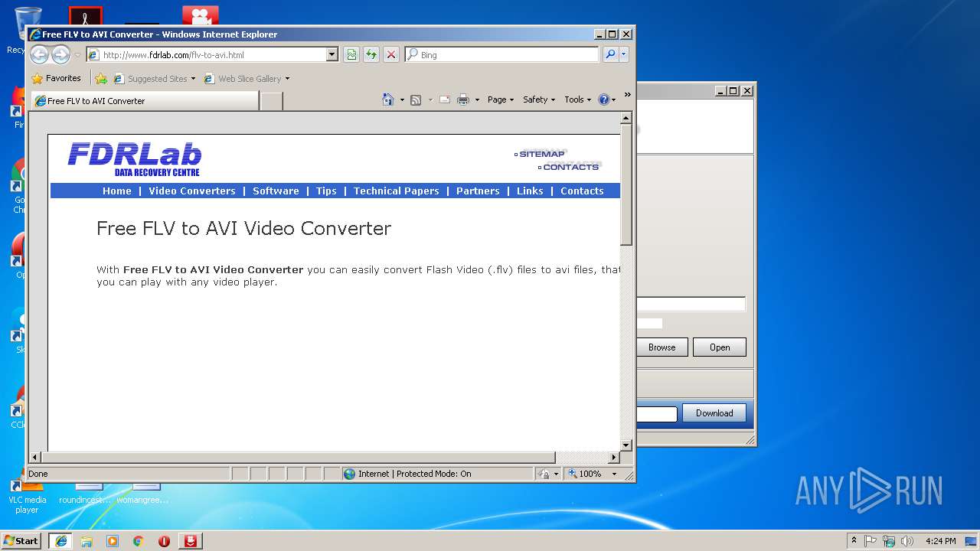Click the SITEMAP link at top right
This screenshot has height=551, width=980.
[540, 154]
